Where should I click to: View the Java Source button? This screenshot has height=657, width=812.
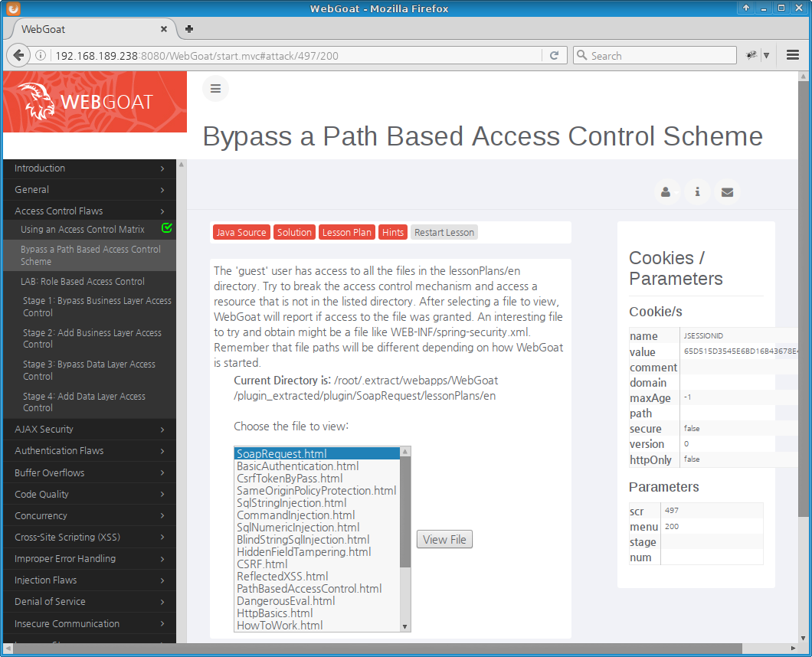tap(241, 233)
